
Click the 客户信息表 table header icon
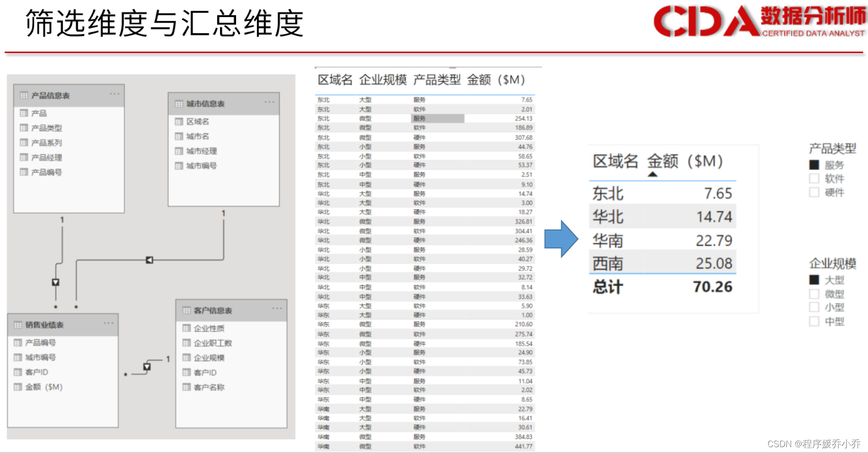(x=187, y=310)
